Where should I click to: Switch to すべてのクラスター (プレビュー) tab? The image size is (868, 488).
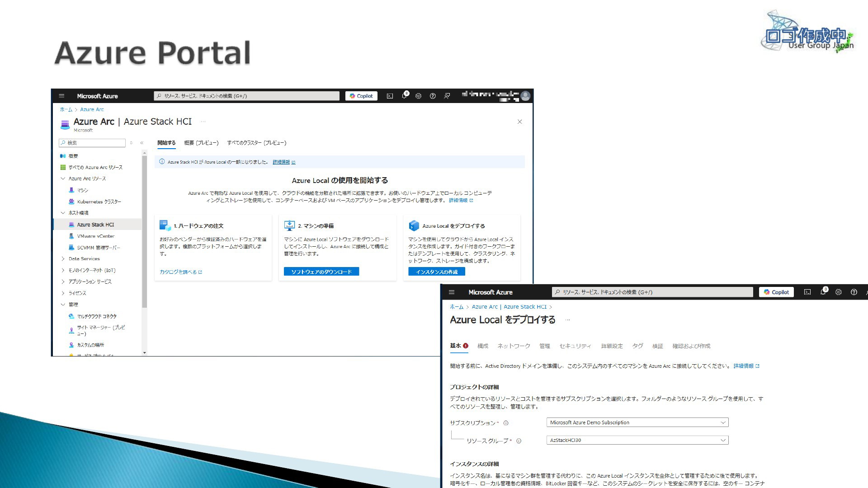tap(257, 143)
